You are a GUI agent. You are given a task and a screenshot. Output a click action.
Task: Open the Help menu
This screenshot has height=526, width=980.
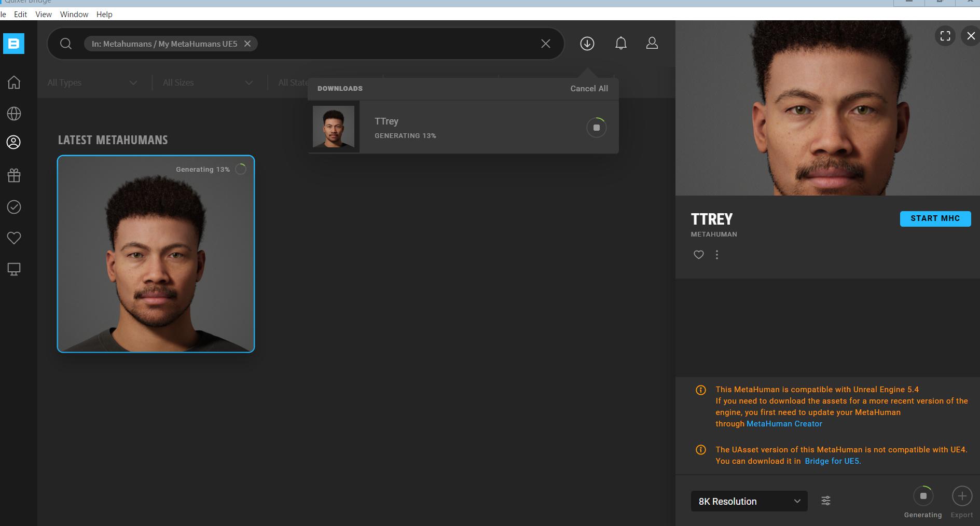click(x=104, y=15)
